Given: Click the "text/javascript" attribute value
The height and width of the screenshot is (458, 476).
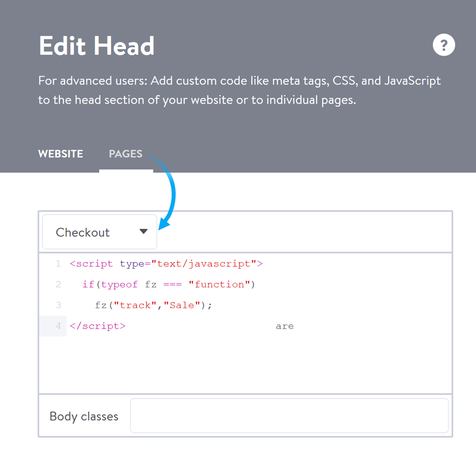Looking at the screenshot, I should tap(204, 263).
